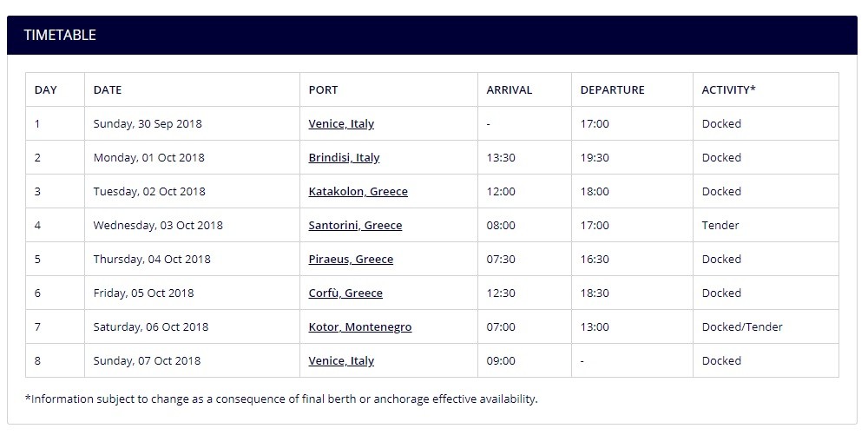Image resolution: width=868 pixels, height=435 pixels.
Task: Click the Docked/Tender activity cell
Action: click(x=766, y=326)
